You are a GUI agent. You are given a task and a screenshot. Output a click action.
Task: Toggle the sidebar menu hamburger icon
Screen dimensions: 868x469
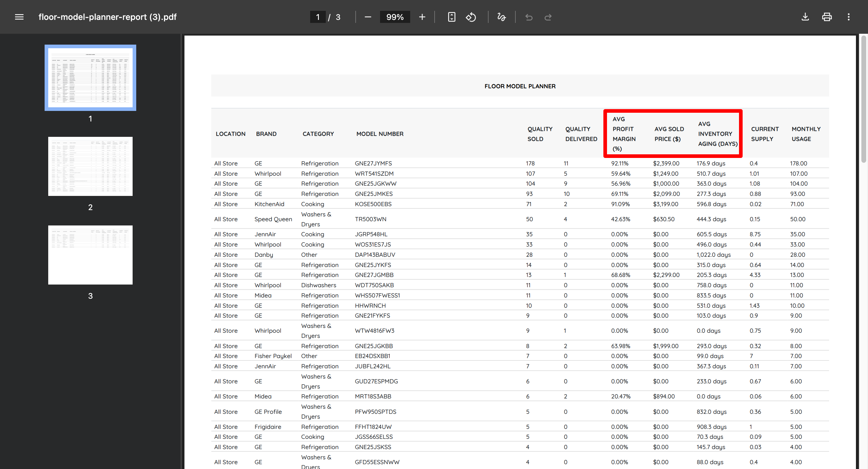19,17
